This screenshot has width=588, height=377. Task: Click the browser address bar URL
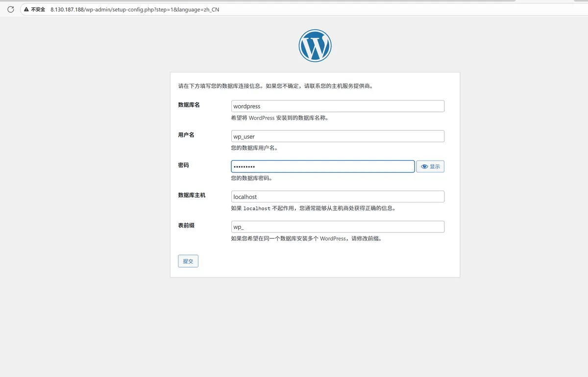pyautogui.click(x=135, y=9)
